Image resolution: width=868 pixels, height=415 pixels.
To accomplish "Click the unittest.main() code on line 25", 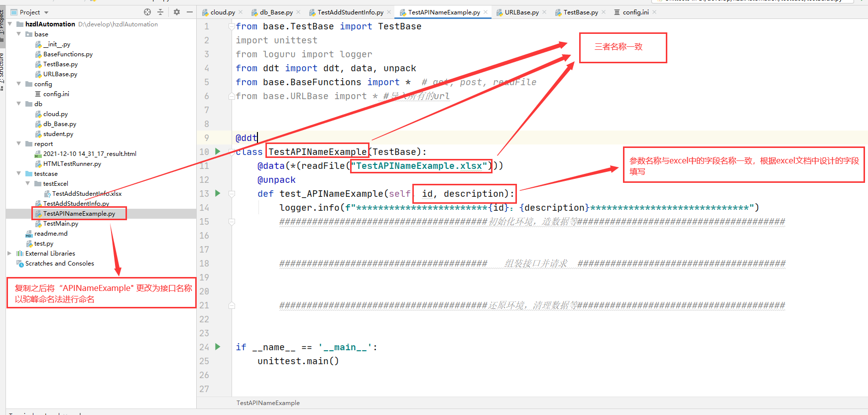I will [x=298, y=361].
